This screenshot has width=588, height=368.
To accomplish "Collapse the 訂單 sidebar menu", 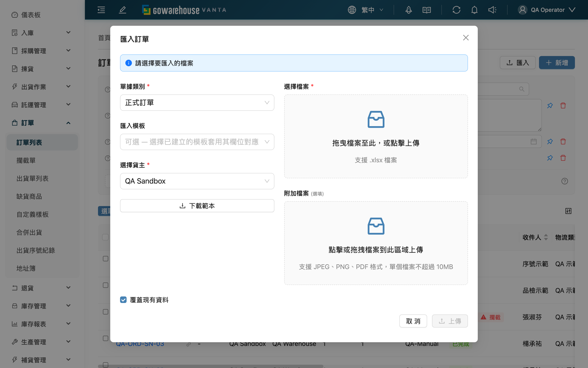I will tap(42, 123).
